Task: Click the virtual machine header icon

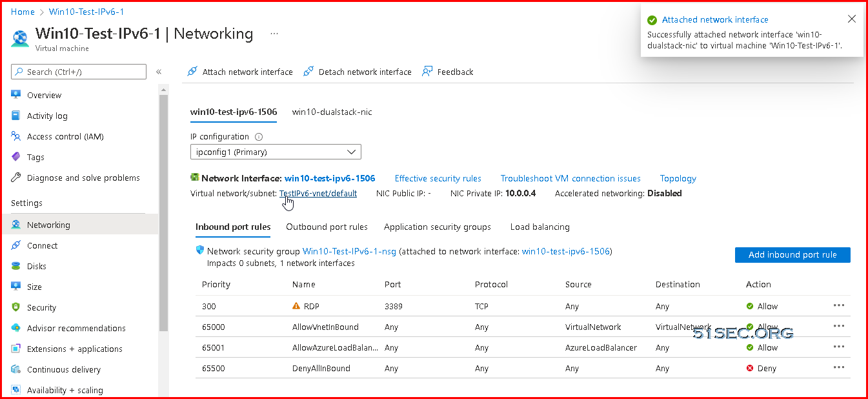Action: point(20,38)
